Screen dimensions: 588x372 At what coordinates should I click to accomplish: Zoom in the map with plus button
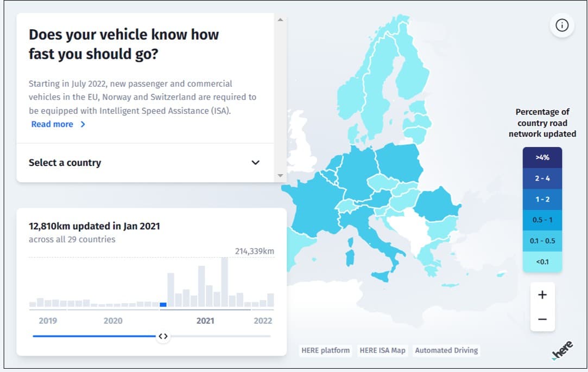point(542,295)
